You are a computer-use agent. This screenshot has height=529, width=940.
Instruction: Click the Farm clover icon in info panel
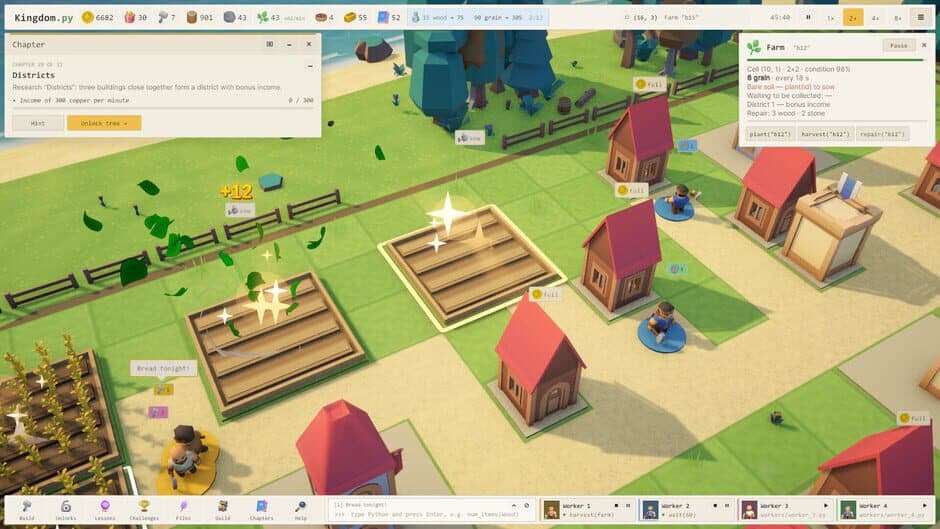point(754,47)
